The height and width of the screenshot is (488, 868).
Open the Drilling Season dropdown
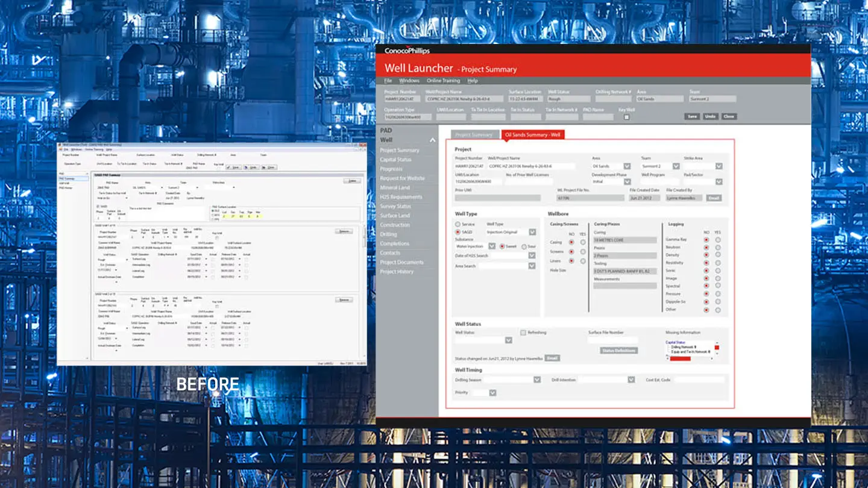(537, 380)
